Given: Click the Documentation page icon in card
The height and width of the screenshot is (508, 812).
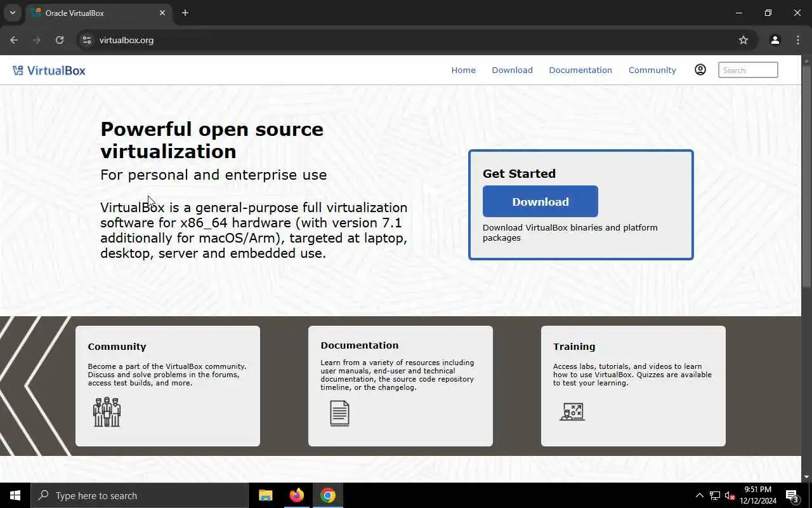Looking at the screenshot, I should (339, 413).
